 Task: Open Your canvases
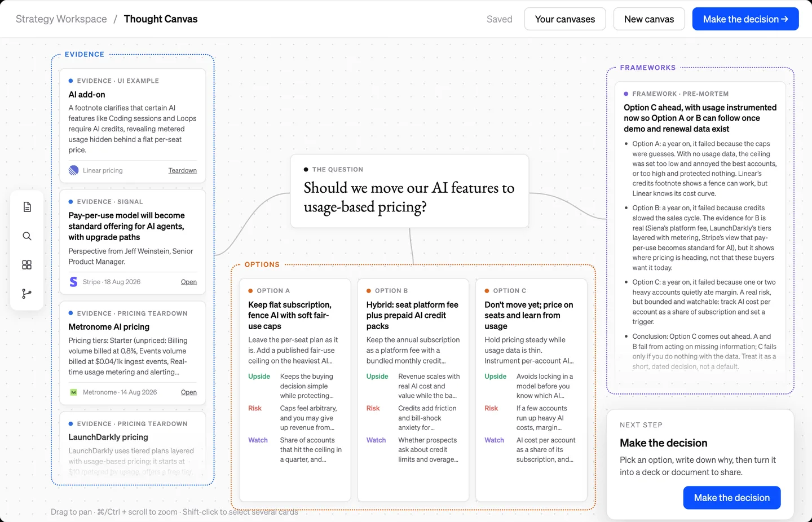point(565,19)
